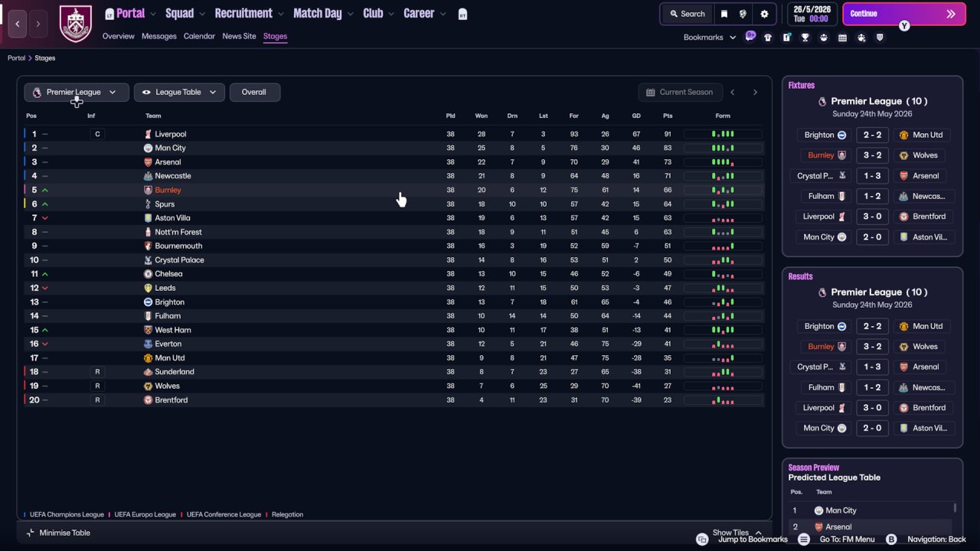
Task: Open the world globe icon in top bar
Action: click(x=743, y=14)
